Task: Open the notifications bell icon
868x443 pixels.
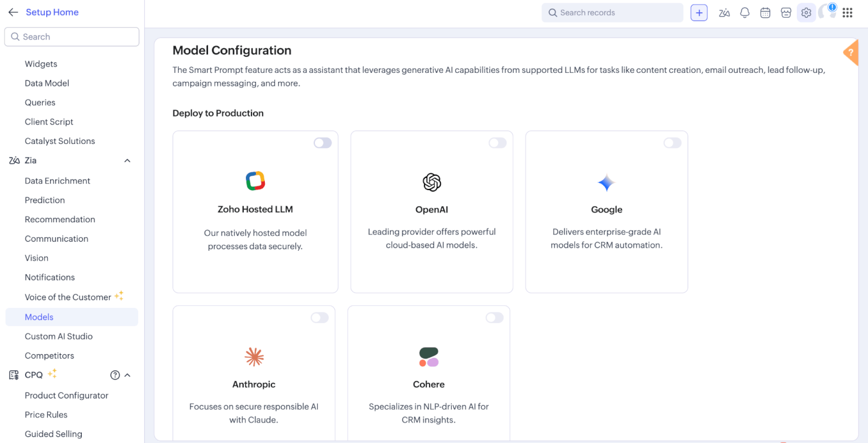Action: (744, 13)
